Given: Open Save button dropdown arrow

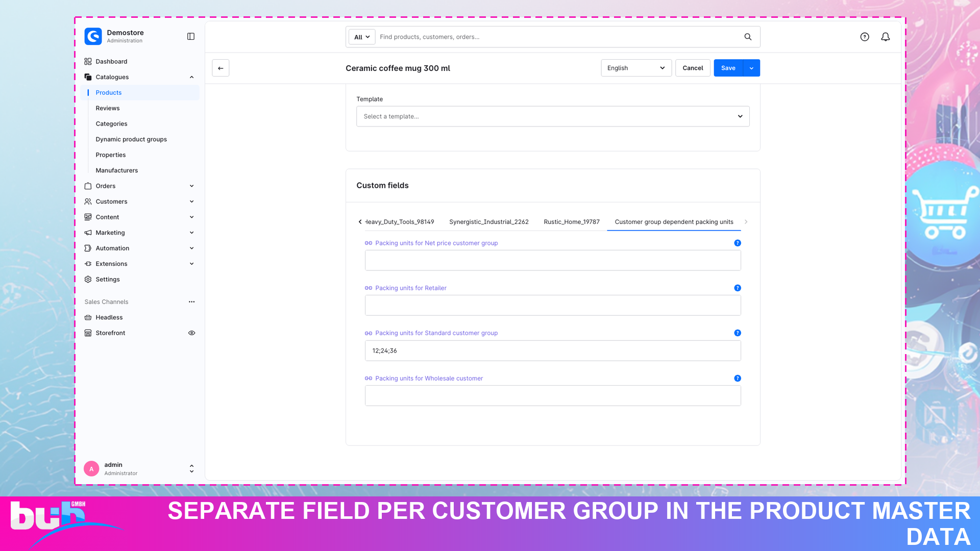Looking at the screenshot, I should point(751,68).
